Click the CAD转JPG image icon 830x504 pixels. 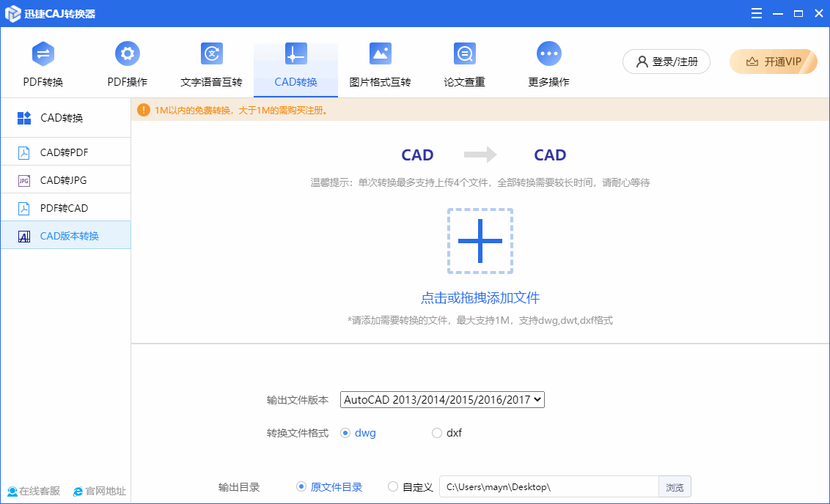pos(23,180)
